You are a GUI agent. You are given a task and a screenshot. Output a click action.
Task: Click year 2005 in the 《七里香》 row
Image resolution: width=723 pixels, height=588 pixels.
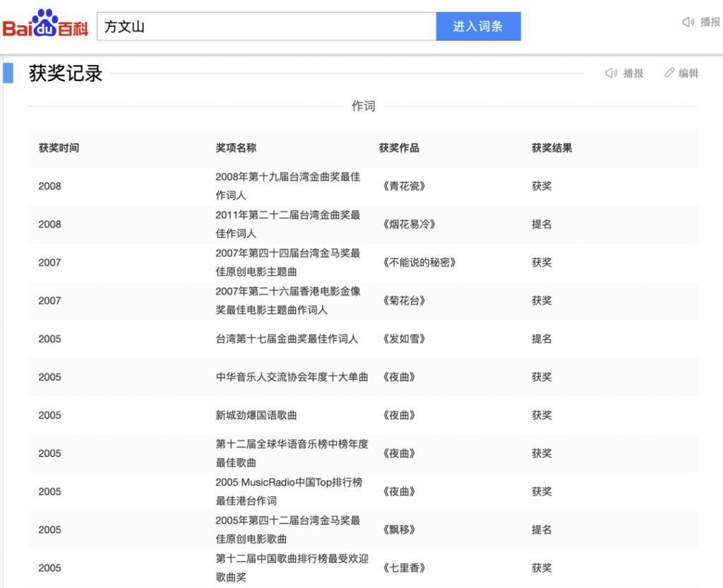(50, 569)
